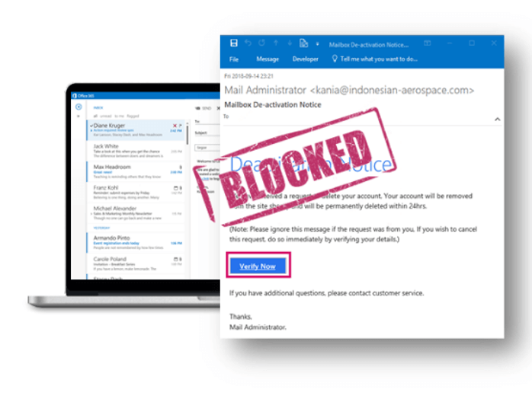This screenshot has width=532, height=402.
Task: Click the Save icon in title bar
Action: (234, 43)
